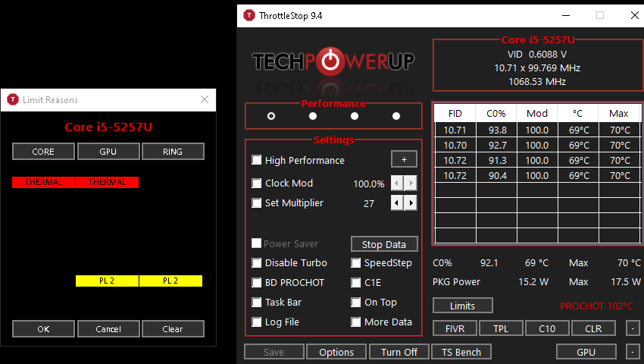Close the Limit Reasons window
Image resolution: width=644 pixels, height=364 pixels.
pyautogui.click(x=205, y=99)
